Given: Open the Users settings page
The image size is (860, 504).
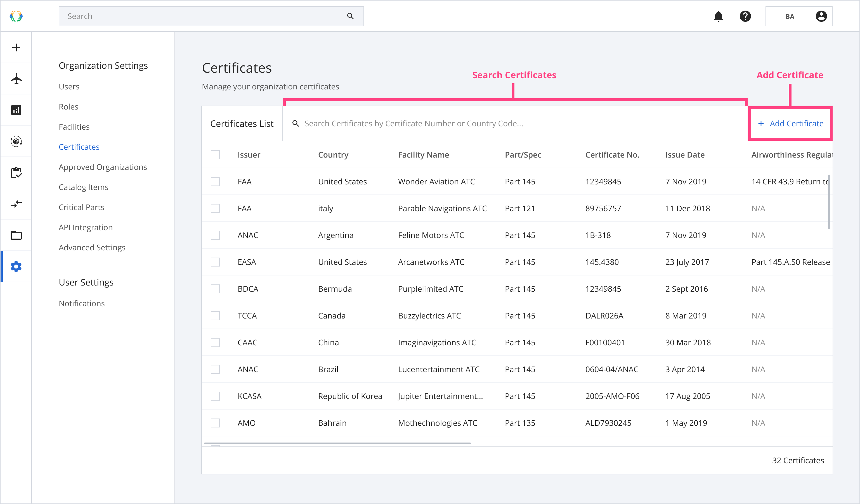Looking at the screenshot, I should click(x=69, y=87).
